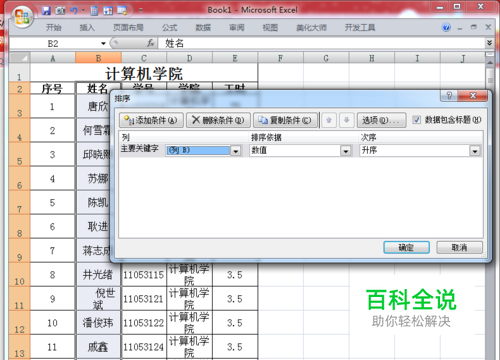Click cell 11053121

[144, 299]
